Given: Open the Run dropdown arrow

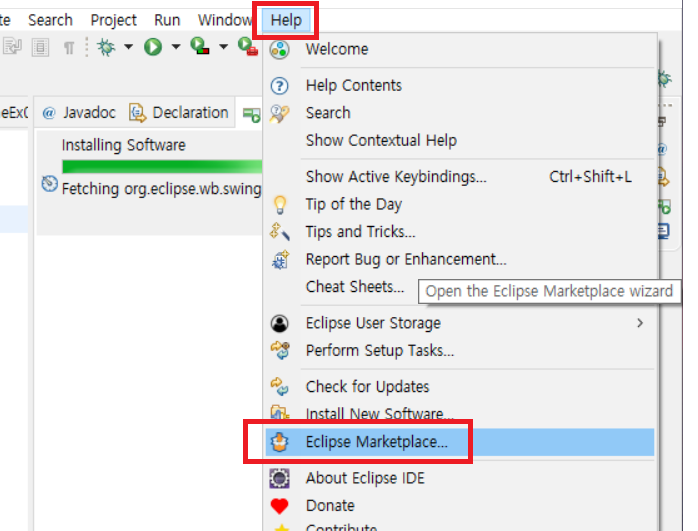Looking at the screenshot, I should point(176,47).
